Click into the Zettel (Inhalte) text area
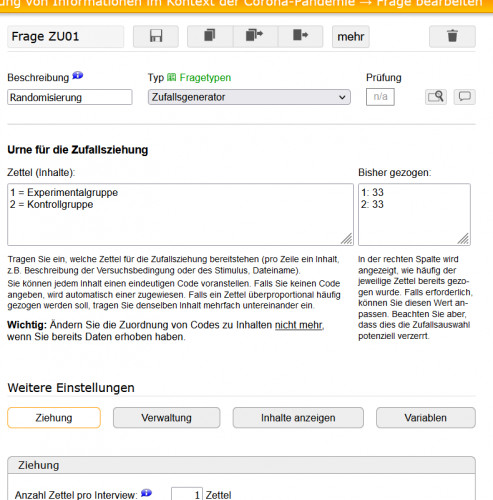The image size is (493, 500). click(180, 214)
